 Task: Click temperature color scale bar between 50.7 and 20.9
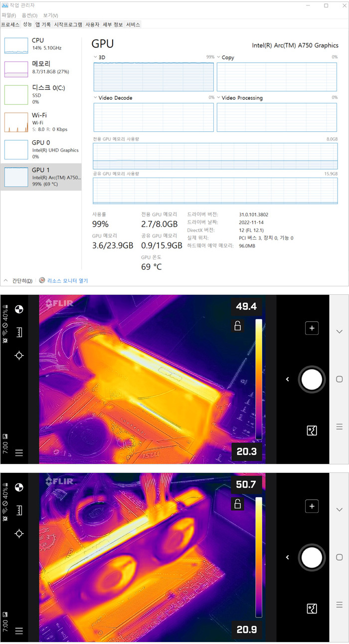[258, 557]
